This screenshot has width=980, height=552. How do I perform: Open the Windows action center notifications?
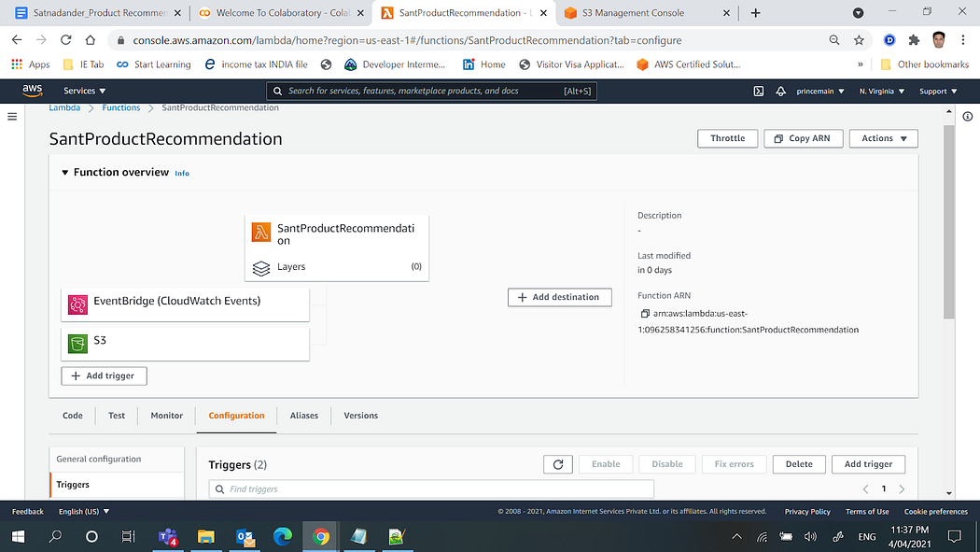tap(955, 536)
